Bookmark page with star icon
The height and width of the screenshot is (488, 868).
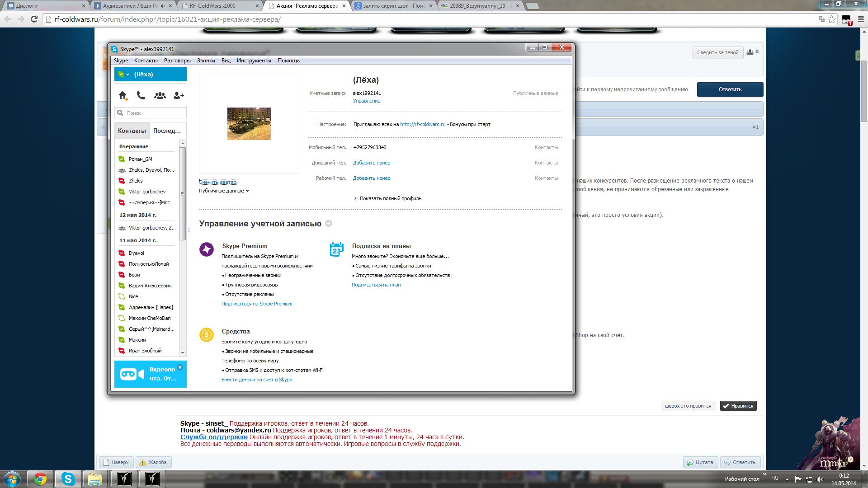coord(831,19)
